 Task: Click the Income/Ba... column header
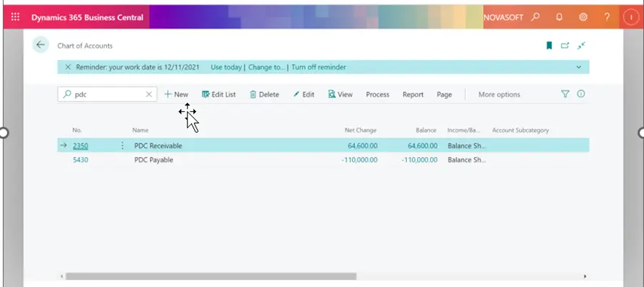(x=464, y=130)
